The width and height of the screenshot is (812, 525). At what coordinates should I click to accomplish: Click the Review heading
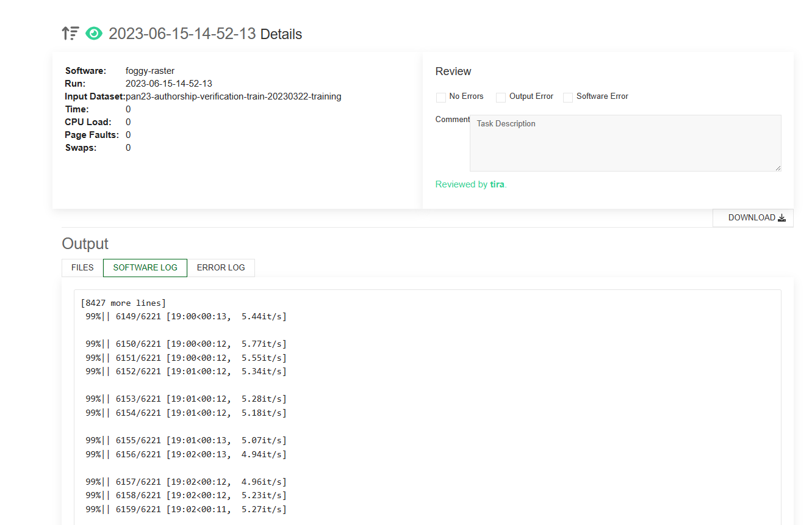(x=453, y=71)
